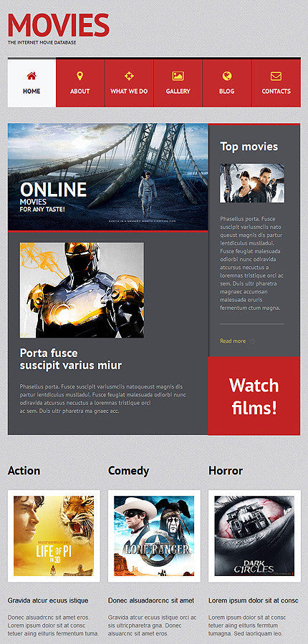308x644 pixels.
Task: Open the Lone Ranger poster
Action: (x=154, y=536)
